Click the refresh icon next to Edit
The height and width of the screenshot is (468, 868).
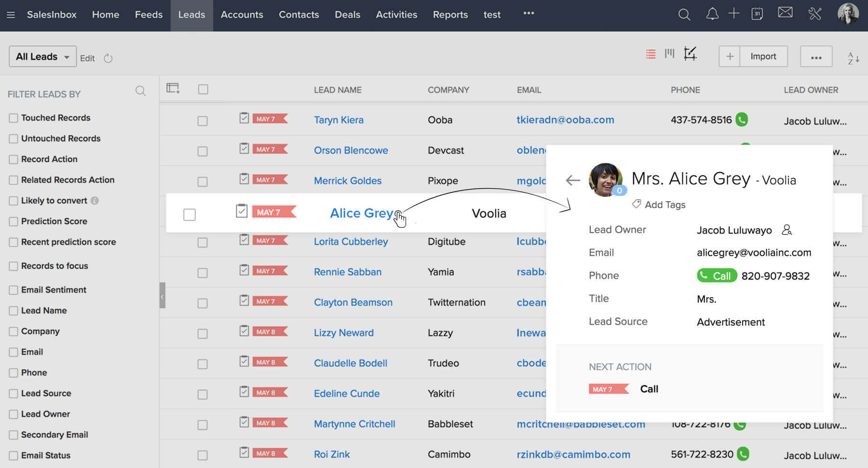[108, 58]
